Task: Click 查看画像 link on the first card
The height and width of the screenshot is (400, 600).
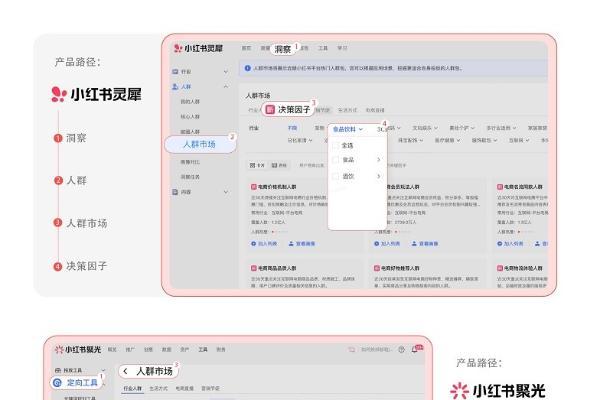Action: point(300,242)
